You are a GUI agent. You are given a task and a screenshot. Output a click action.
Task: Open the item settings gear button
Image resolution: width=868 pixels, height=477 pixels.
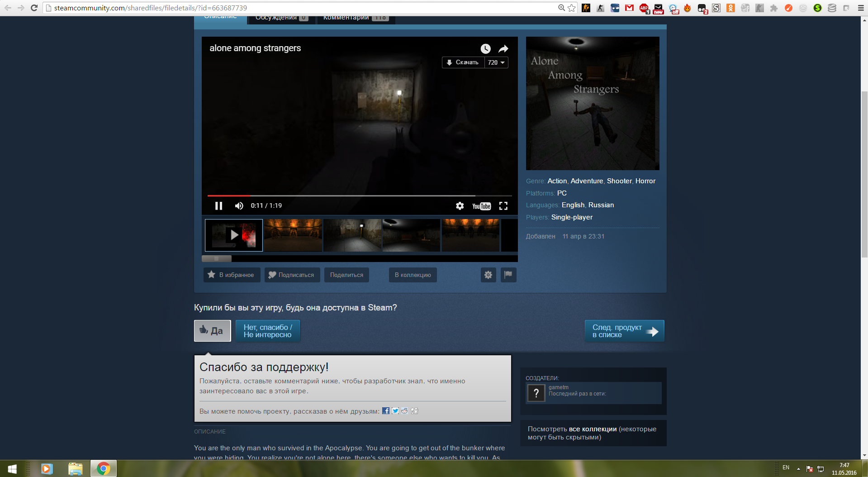pyautogui.click(x=489, y=275)
